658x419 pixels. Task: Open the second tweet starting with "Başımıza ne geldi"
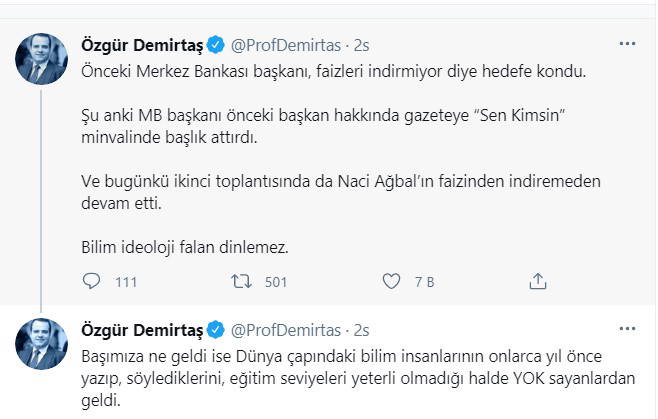(360, 379)
